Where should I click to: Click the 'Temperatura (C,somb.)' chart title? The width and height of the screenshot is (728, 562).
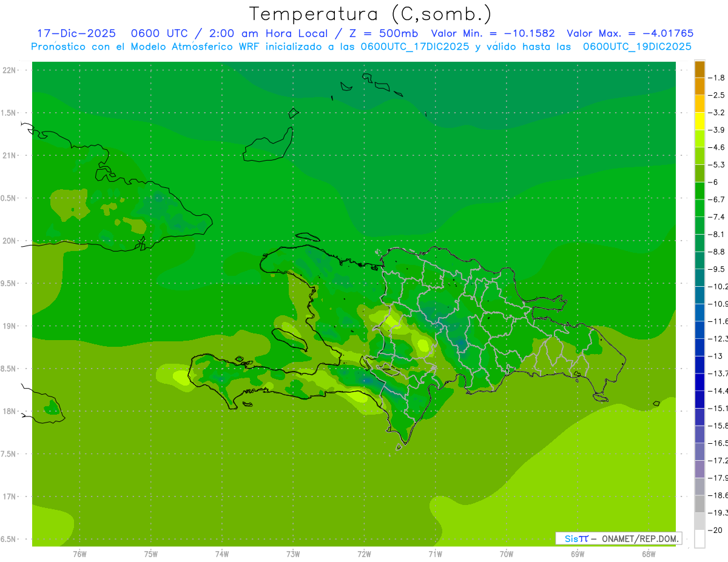point(371,14)
